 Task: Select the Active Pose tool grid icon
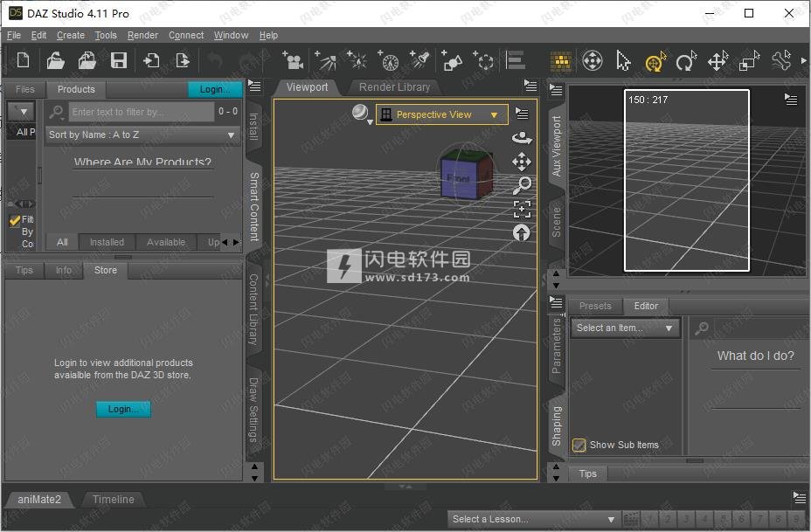pyautogui.click(x=561, y=61)
